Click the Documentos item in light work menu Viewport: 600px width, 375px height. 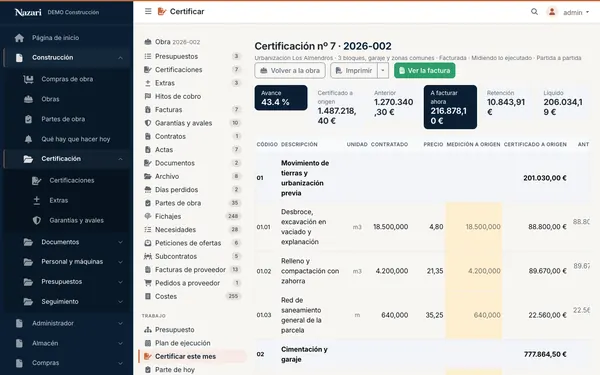pos(192,163)
